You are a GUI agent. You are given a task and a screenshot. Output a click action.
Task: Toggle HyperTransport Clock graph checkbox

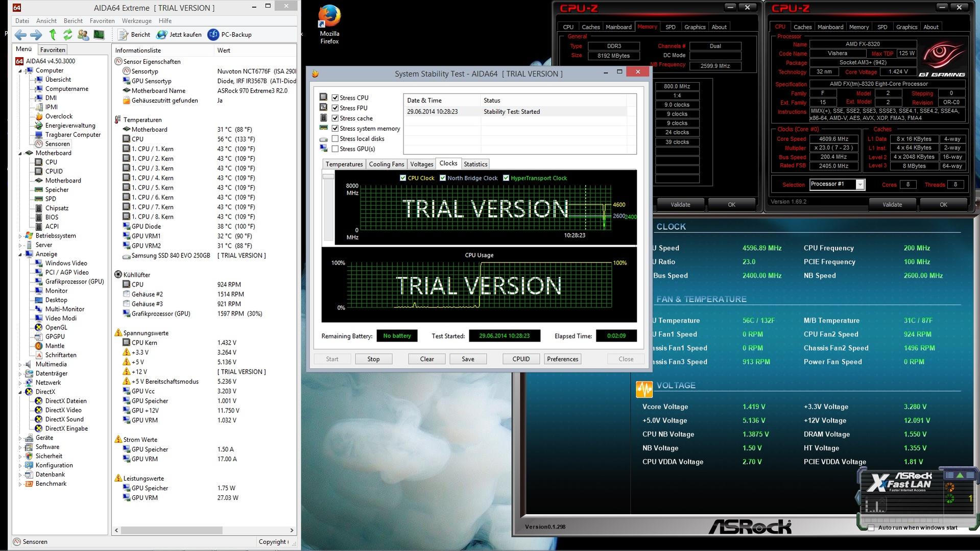pyautogui.click(x=506, y=178)
